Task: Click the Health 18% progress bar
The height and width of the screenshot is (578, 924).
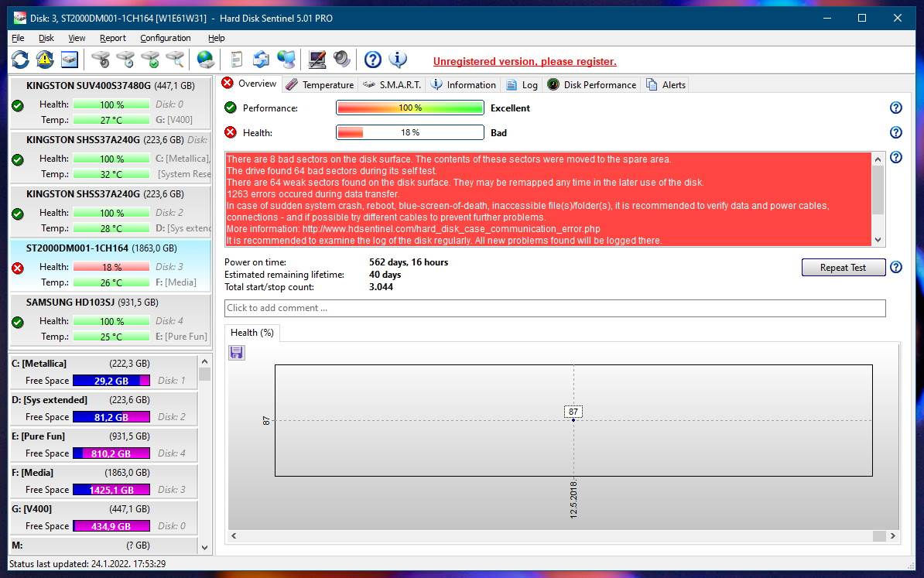Action: (409, 132)
